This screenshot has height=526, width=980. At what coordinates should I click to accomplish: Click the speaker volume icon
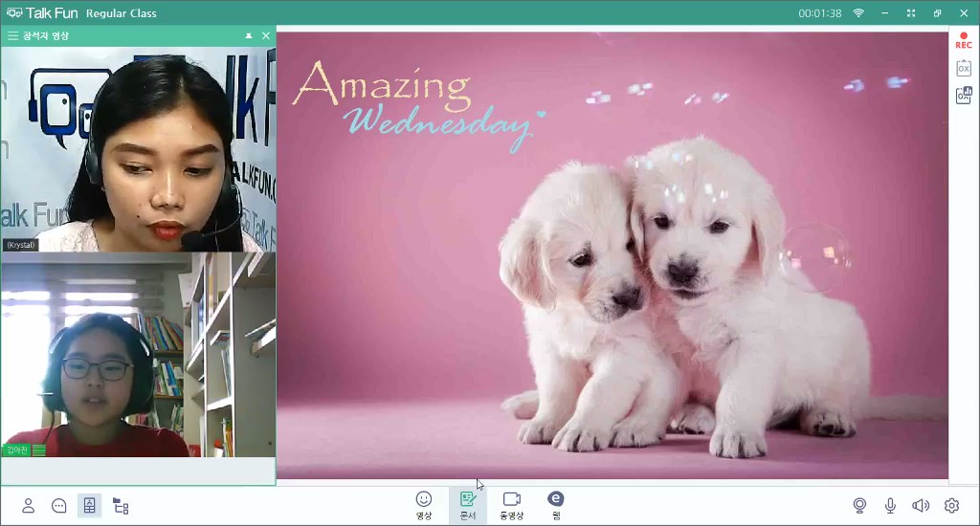click(x=921, y=506)
